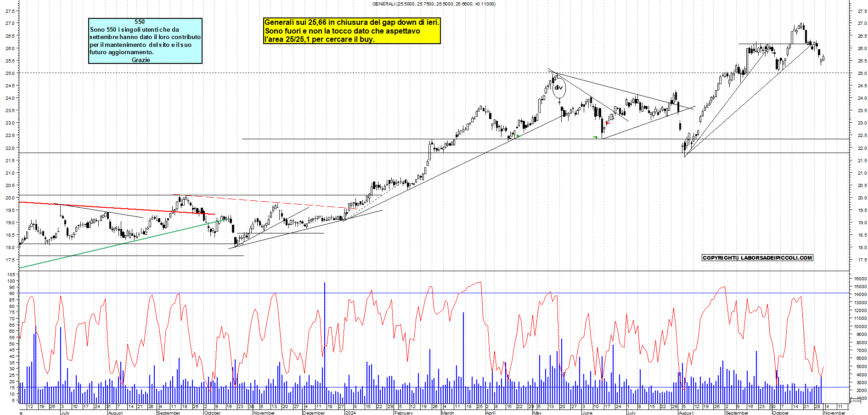Click the 5000 volume scale label
Screen dimensions: 868x415
point(861,367)
